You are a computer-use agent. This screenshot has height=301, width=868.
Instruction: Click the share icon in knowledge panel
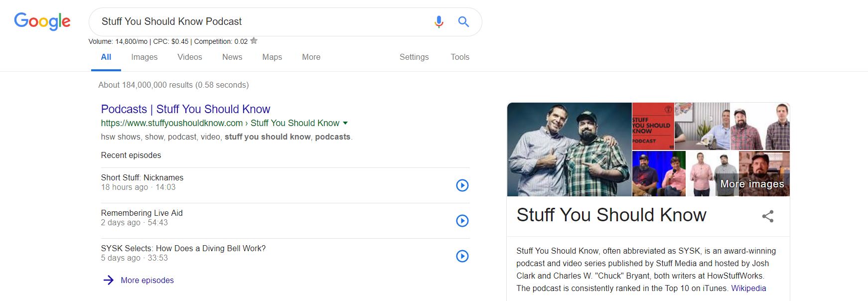(768, 216)
